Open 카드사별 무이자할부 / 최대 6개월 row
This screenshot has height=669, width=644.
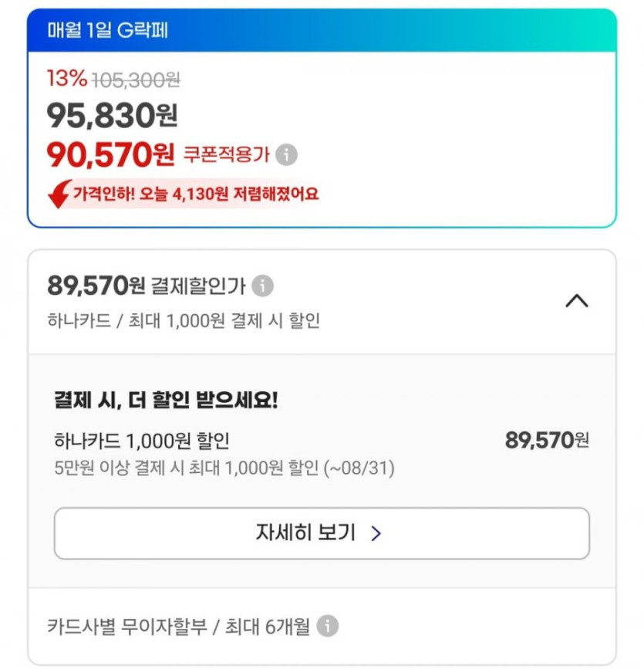pyautogui.click(x=178, y=626)
